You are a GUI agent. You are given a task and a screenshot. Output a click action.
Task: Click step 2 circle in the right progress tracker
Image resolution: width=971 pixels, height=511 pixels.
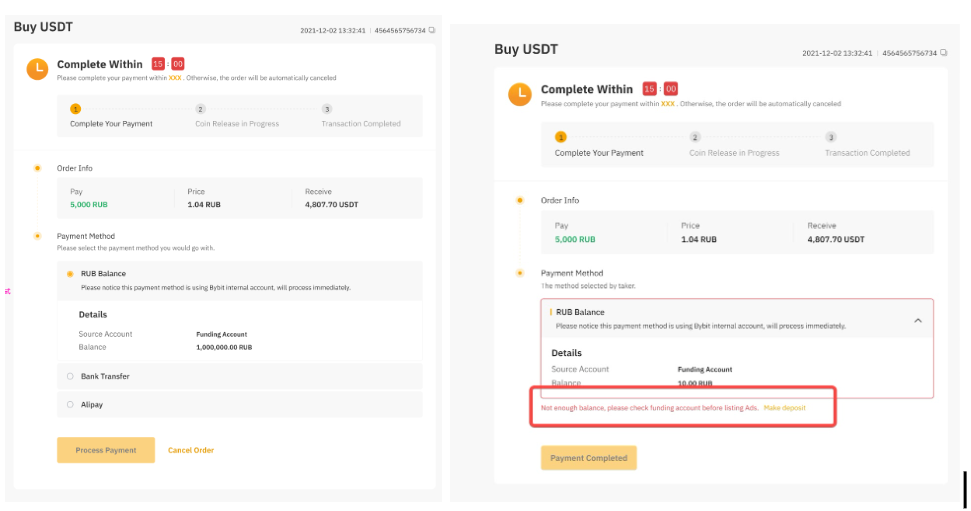click(695, 137)
